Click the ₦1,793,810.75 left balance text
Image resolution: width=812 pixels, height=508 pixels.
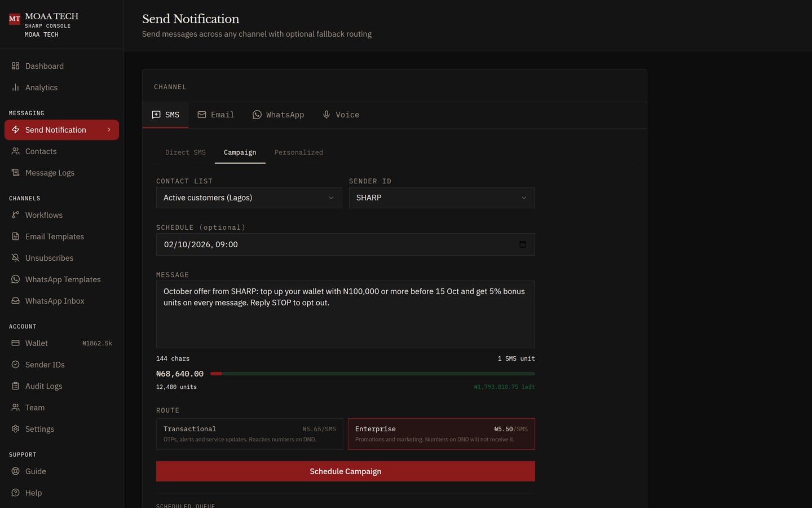505,387
